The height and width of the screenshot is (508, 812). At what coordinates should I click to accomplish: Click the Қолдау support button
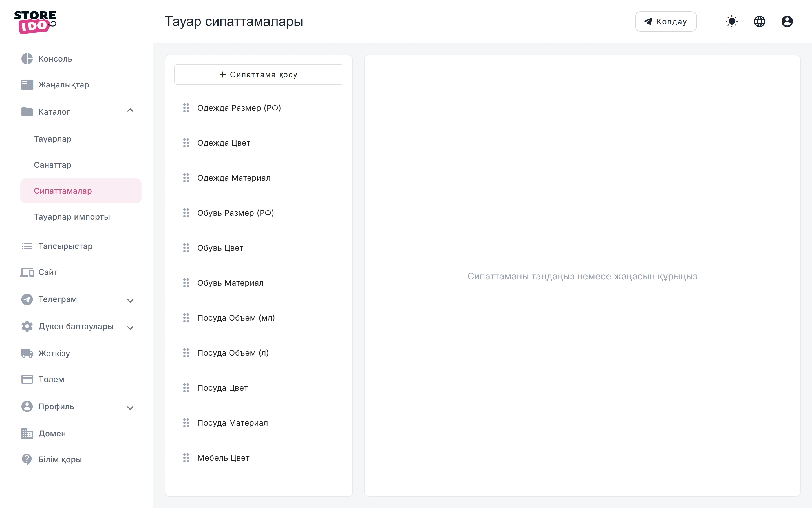[666, 21]
